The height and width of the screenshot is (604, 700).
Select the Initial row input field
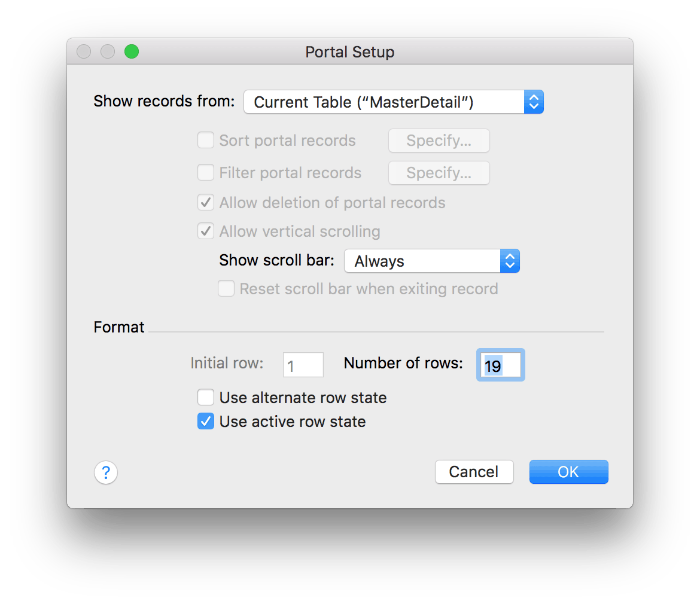(x=303, y=365)
